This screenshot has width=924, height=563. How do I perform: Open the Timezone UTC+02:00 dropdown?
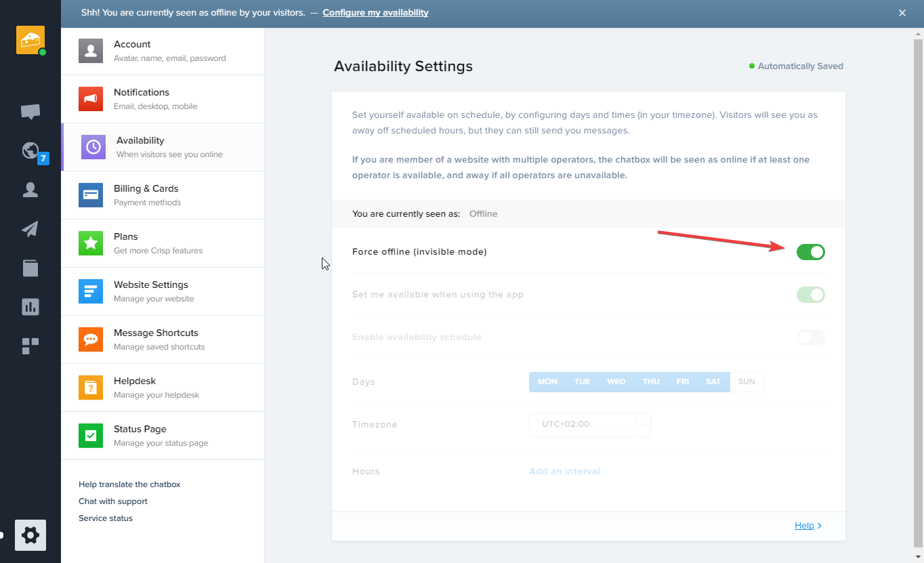[589, 425]
